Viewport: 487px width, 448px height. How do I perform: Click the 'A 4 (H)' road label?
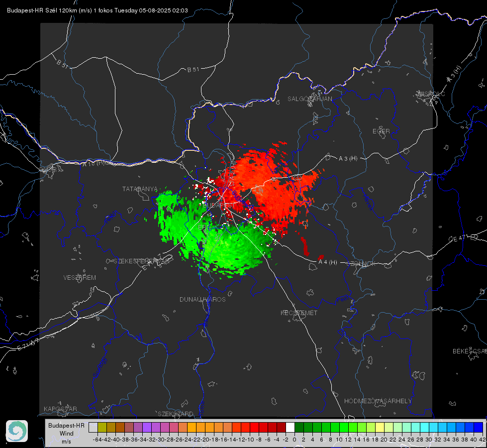pos(328,262)
